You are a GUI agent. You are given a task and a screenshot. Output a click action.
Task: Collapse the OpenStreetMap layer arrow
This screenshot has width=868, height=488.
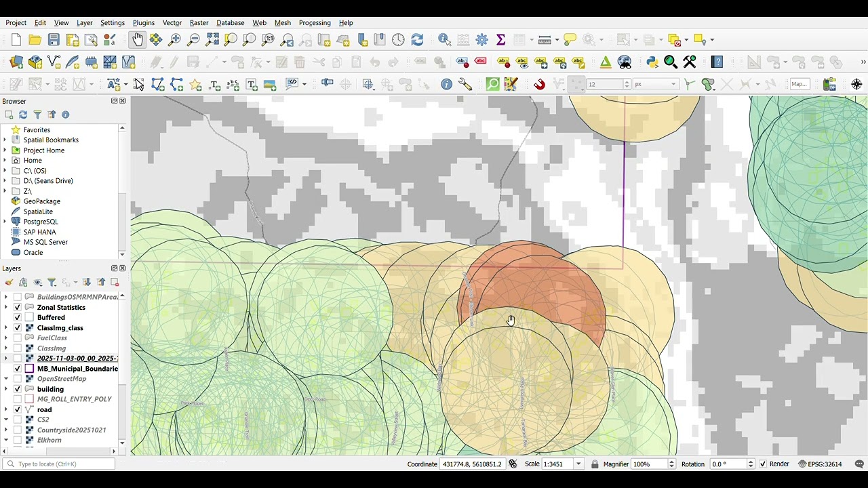(6, 379)
